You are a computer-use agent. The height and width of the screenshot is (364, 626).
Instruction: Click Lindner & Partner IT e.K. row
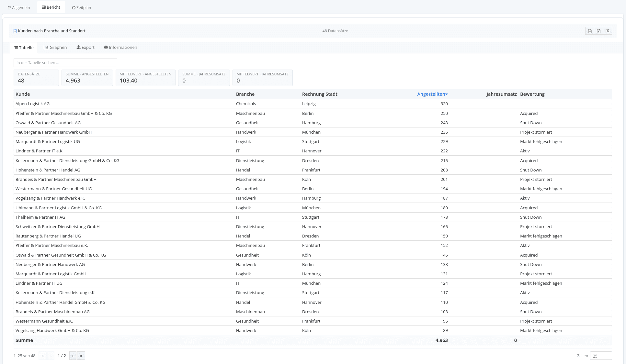tap(313, 151)
